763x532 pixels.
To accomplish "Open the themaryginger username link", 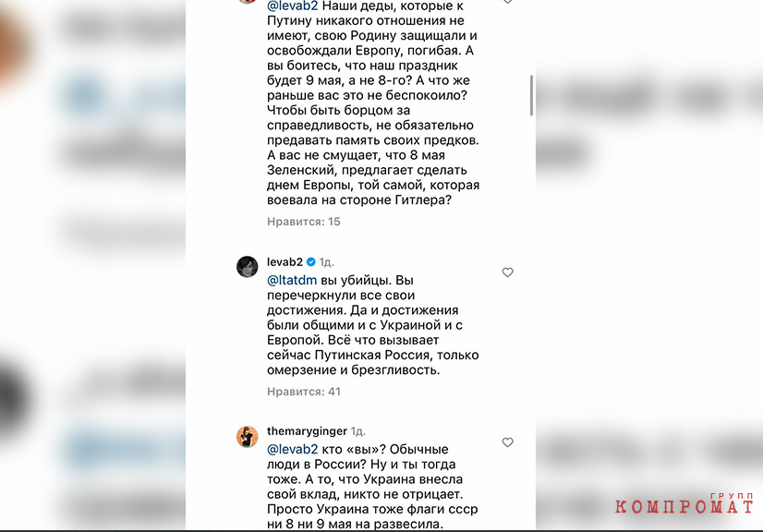I will 307,431.
